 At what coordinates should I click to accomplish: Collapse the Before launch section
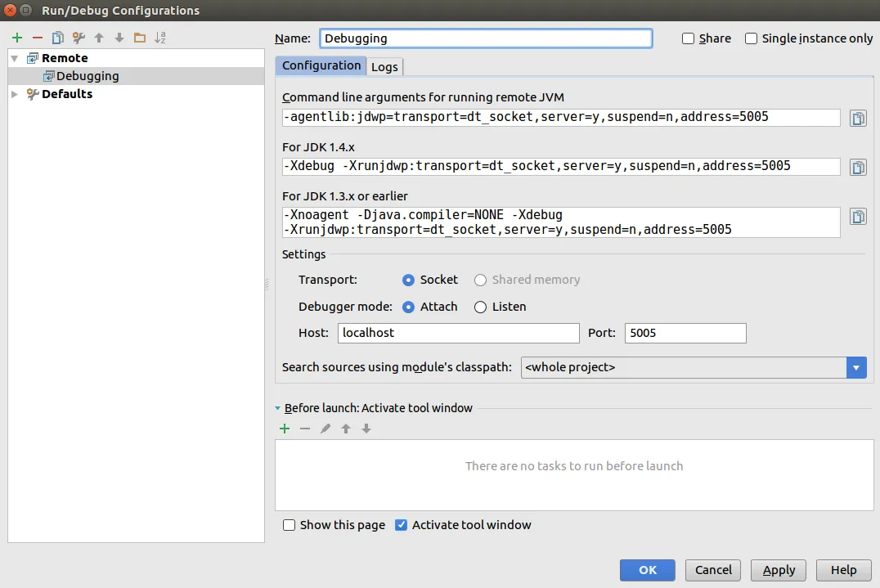click(277, 408)
